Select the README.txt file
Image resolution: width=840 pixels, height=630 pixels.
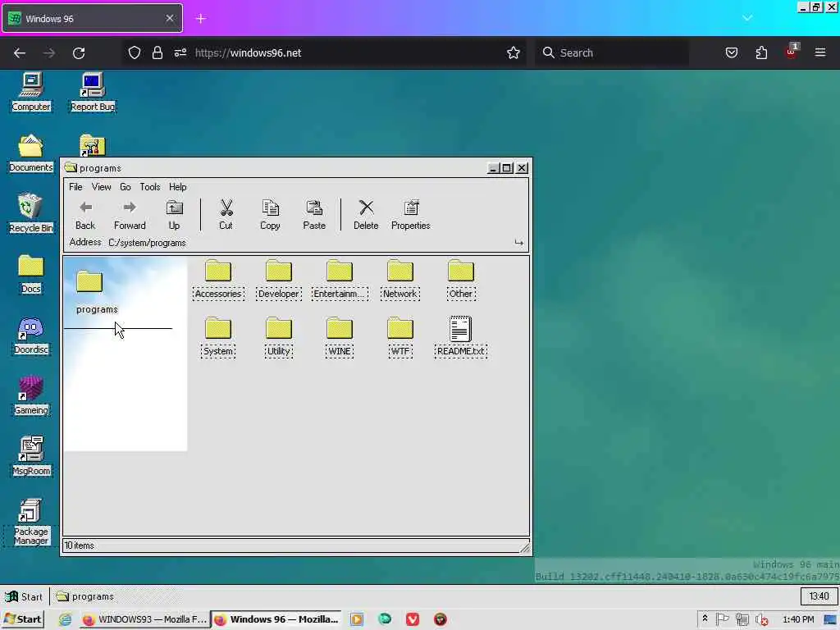[461, 337]
